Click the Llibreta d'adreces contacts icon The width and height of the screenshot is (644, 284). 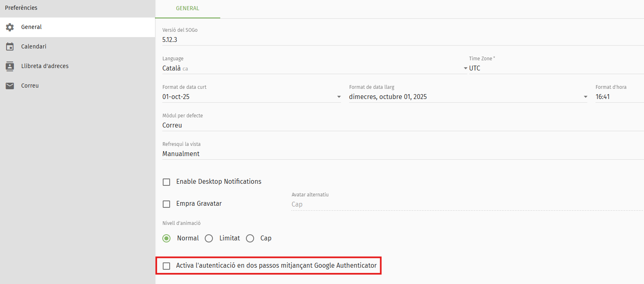(x=10, y=66)
